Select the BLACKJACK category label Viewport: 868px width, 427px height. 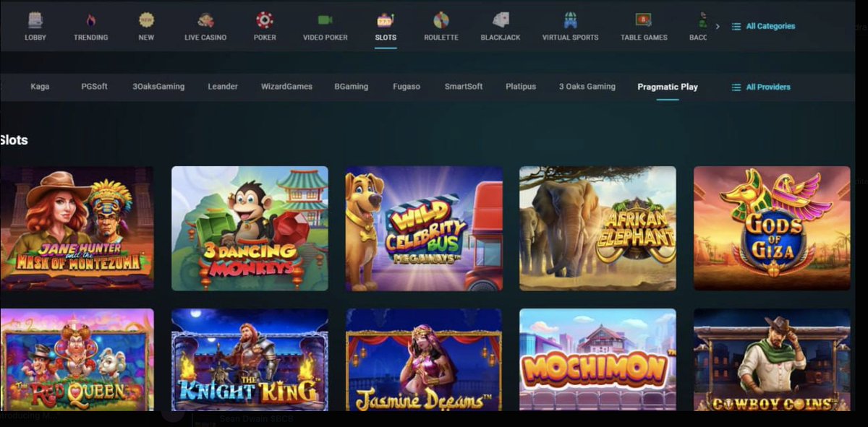(x=501, y=38)
